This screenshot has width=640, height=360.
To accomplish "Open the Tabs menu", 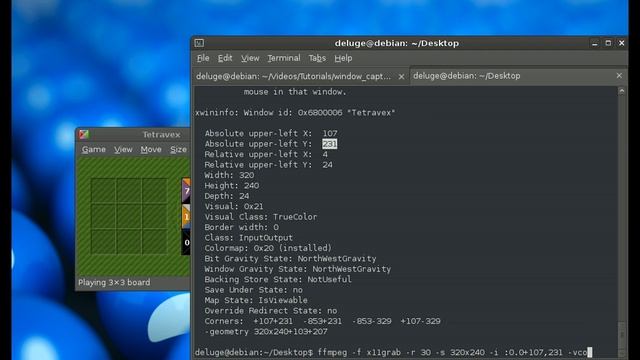I will pyautogui.click(x=317, y=58).
